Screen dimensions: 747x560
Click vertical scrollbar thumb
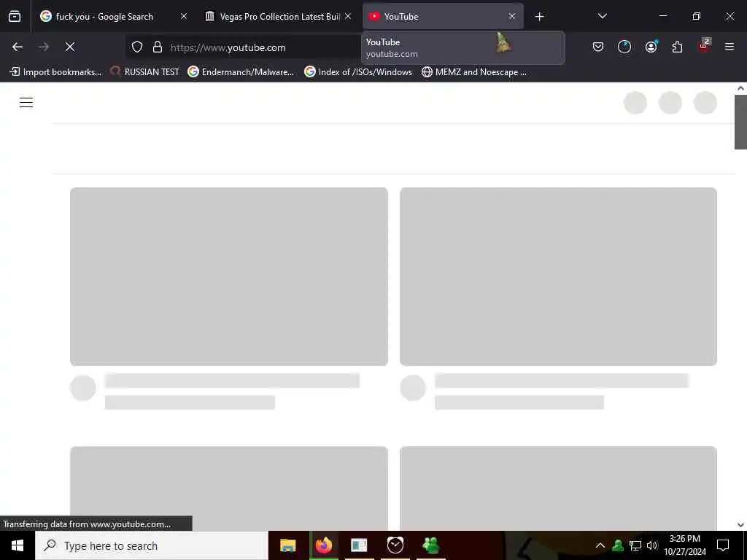click(x=740, y=122)
